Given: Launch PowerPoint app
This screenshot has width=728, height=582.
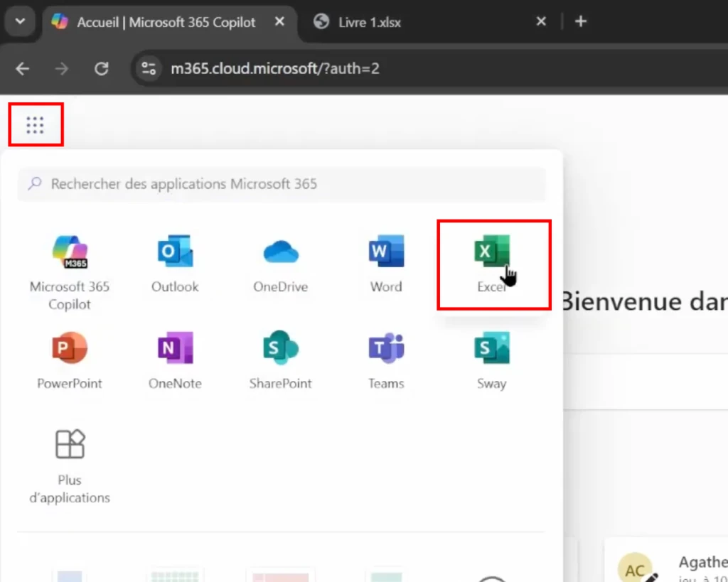Looking at the screenshot, I should (70, 360).
